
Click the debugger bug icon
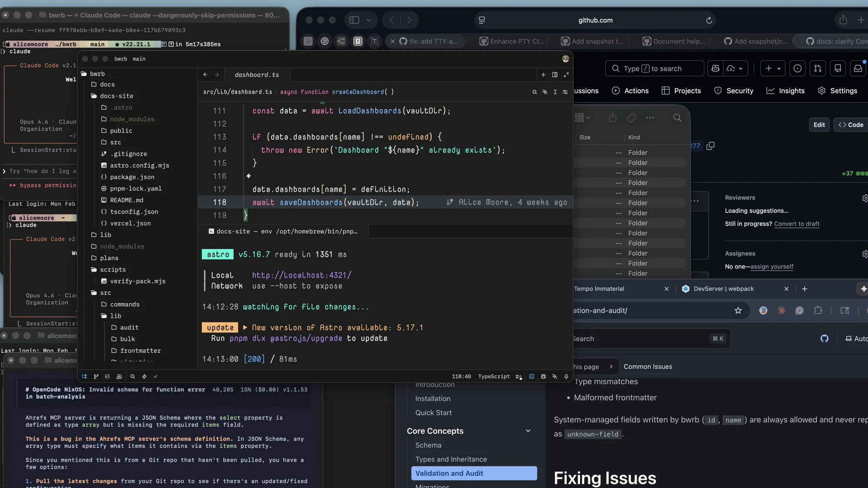point(543,377)
